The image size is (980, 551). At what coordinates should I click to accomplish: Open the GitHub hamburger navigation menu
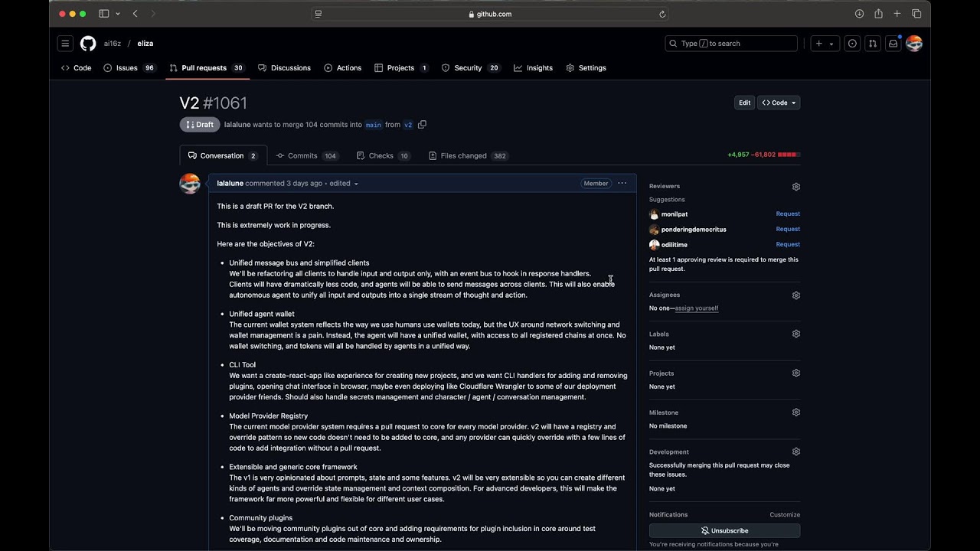[65, 44]
